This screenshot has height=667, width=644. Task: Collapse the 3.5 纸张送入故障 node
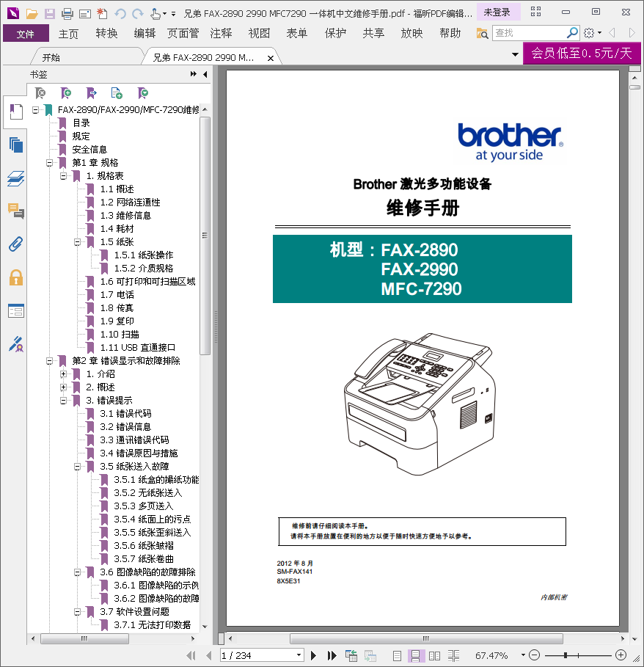(x=77, y=467)
